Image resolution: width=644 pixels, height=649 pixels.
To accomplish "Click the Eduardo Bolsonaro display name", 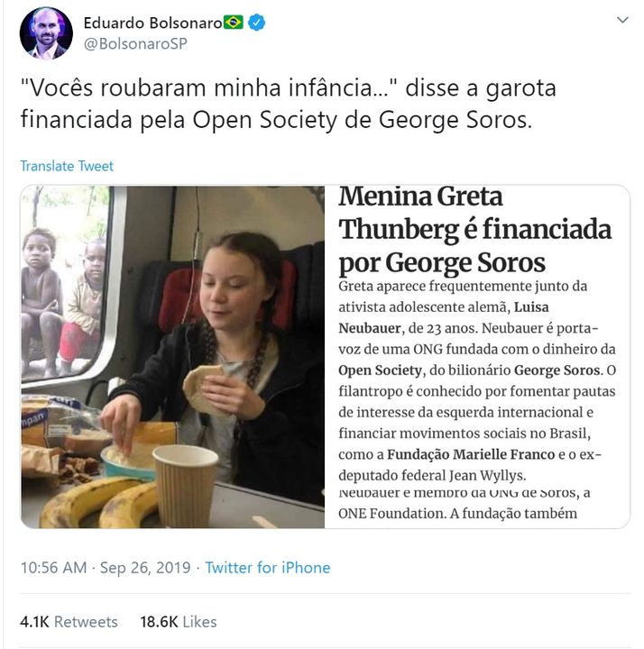I will pyautogui.click(x=152, y=23).
